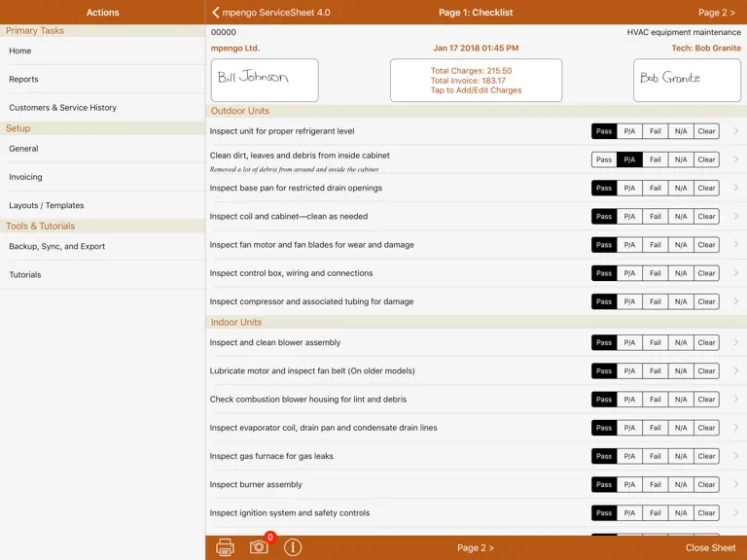Open chevron for Clean dirt and debris row
Viewport: 747px width, 560px height.
[x=735, y=159]
